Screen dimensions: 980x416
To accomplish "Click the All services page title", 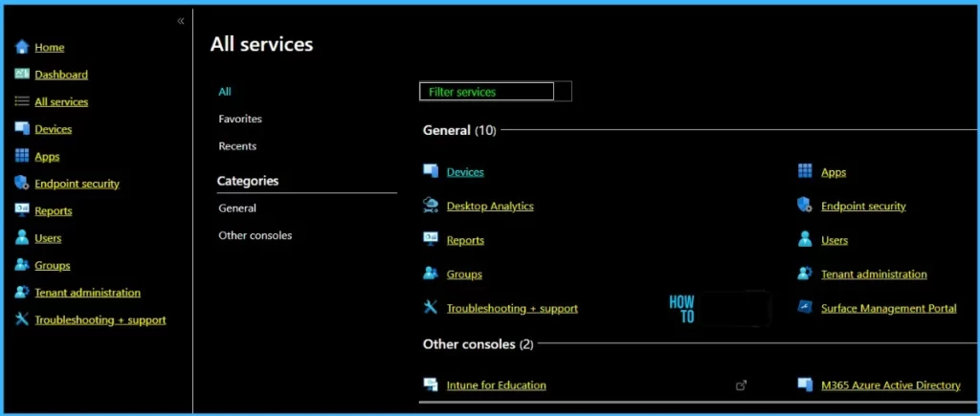I will click(261, 44).
